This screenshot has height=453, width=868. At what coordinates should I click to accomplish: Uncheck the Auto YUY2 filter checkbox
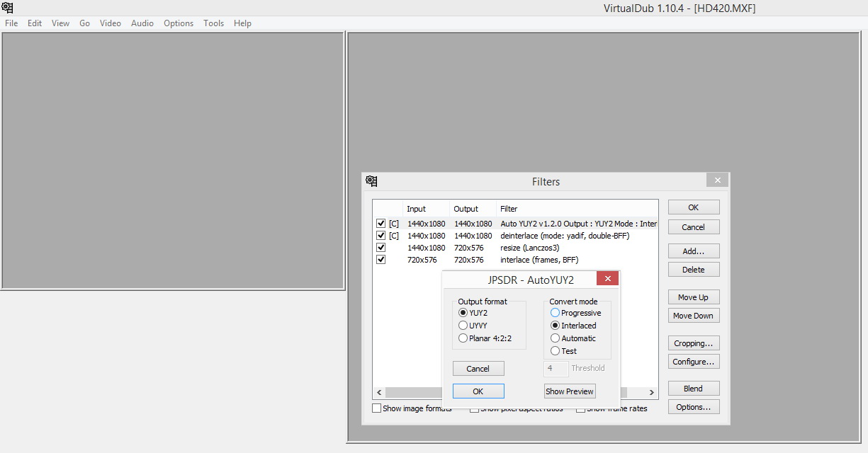pyautogui.click(x=381, y=224)
